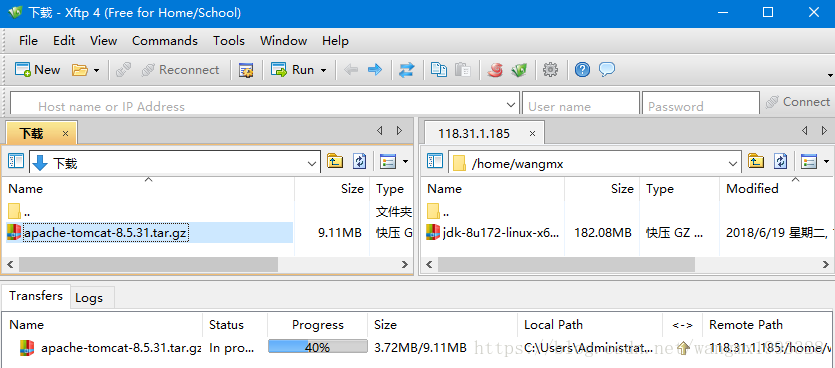Click the Disconnect chain icon
The image size is (835, 368).
point(123,70)
